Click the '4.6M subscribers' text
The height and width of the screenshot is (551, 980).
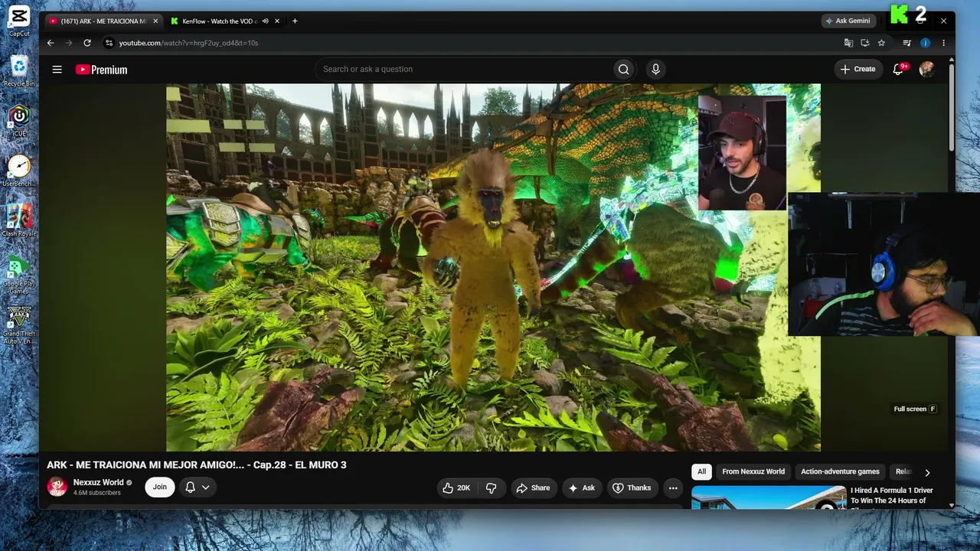(x=97, y=494)
